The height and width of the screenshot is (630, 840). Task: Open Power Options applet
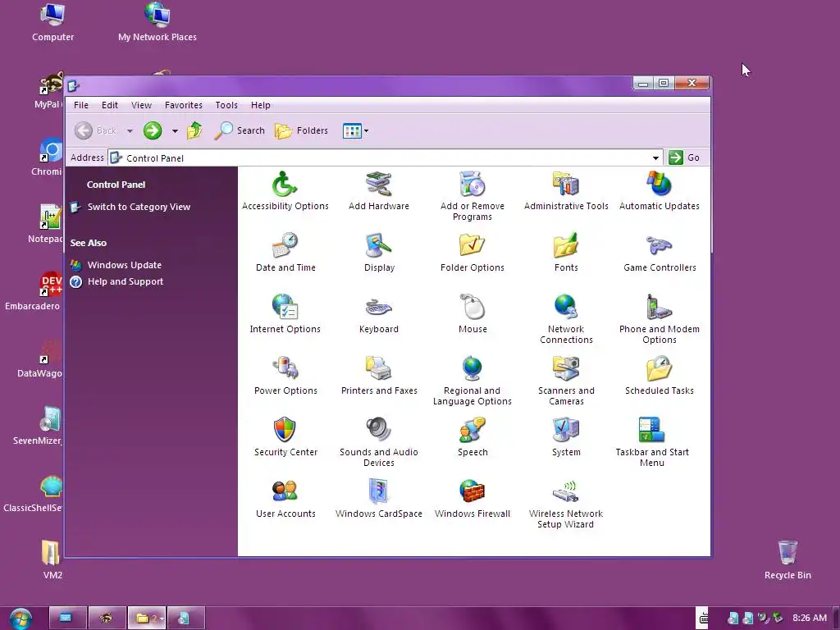point(285,376)
